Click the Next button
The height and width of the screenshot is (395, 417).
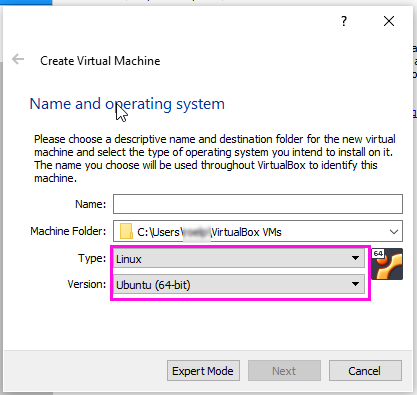[x=284, y=371]
